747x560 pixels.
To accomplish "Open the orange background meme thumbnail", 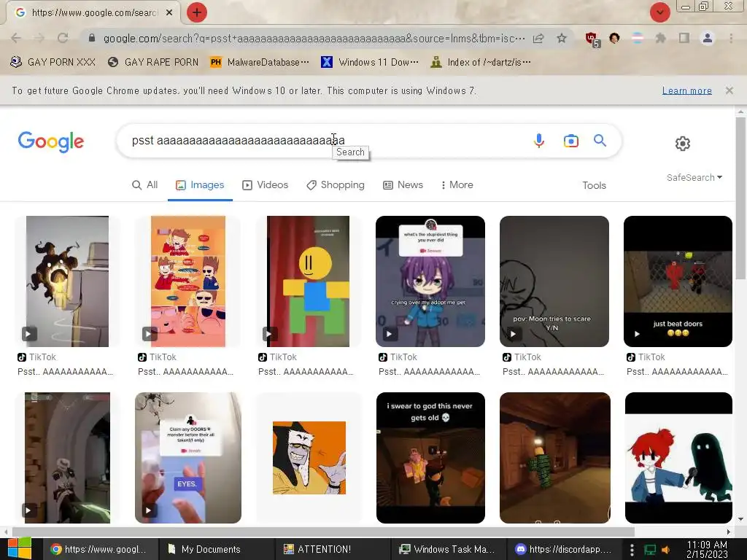I will [309, 458].
